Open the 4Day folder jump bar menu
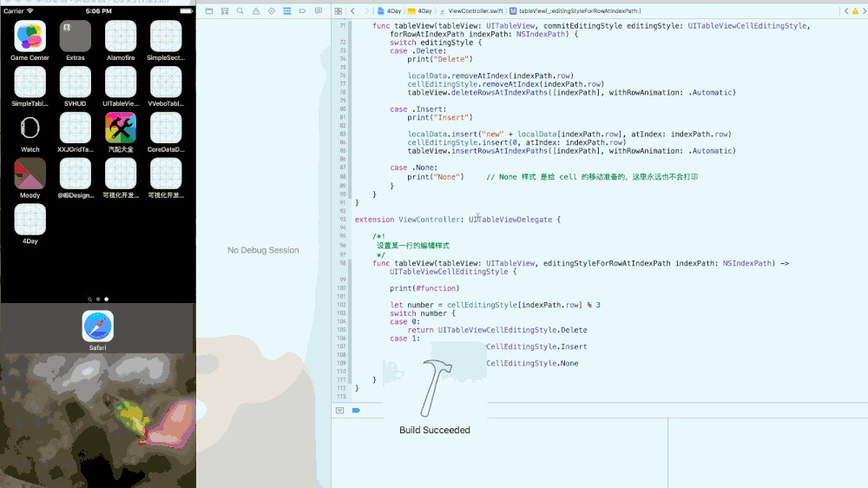The width and height of the screenshot is (868, 488). [420, 10]
